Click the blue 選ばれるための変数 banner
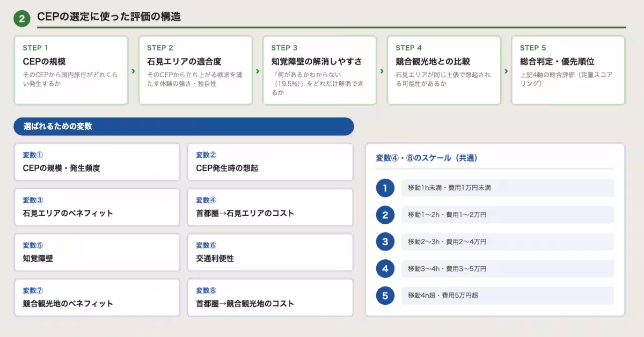The height and width of the screenshot is (337, 644). click(x=184, y=127)
